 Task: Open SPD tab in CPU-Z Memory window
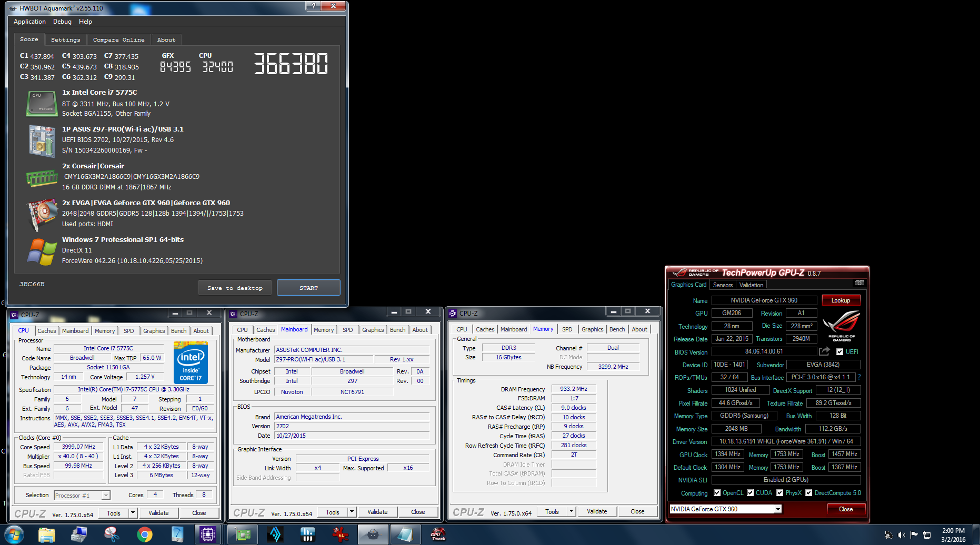567,329
